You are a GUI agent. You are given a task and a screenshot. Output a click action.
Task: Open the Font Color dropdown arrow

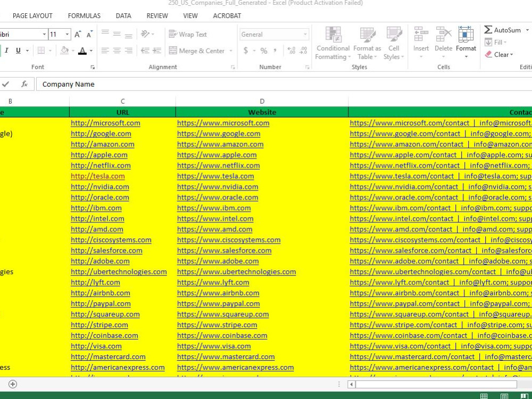coord(92,51)
